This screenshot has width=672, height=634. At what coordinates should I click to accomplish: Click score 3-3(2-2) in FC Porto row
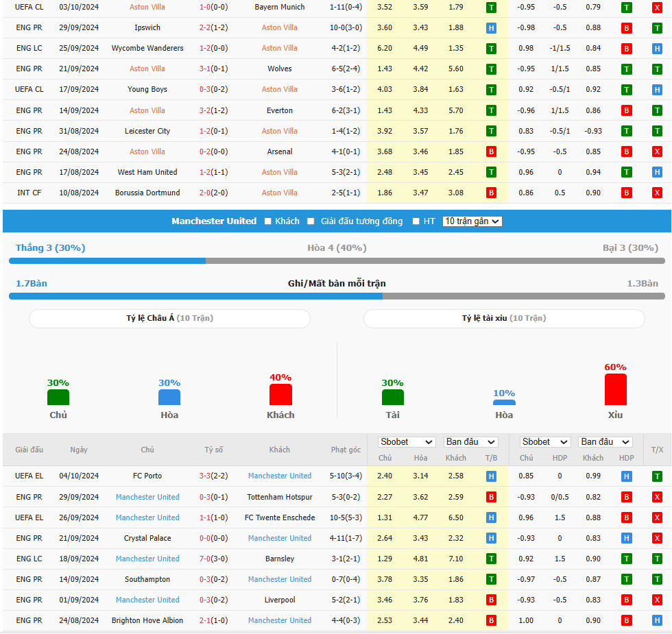(x=214, y=476)
